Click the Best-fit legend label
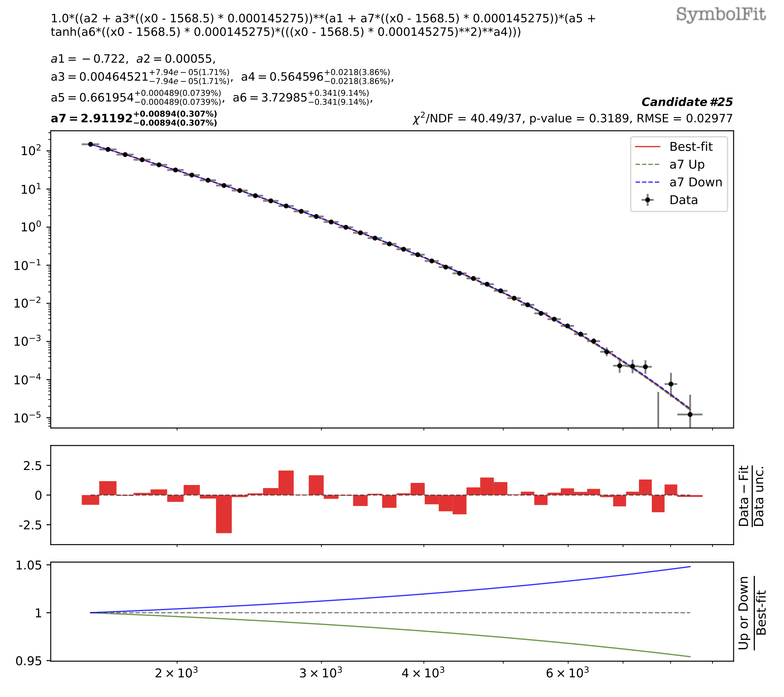Viewport: 784px width, 697px height. (x=691, y=147)
